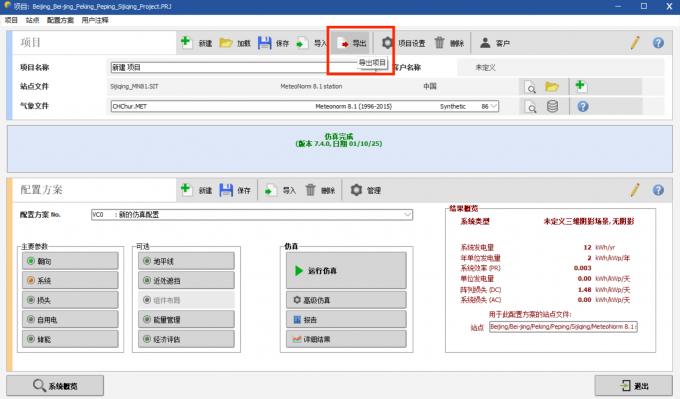Click the blue help icon beside 气象文件
This screenshot has height=399, width=680.
click(583, 106)
